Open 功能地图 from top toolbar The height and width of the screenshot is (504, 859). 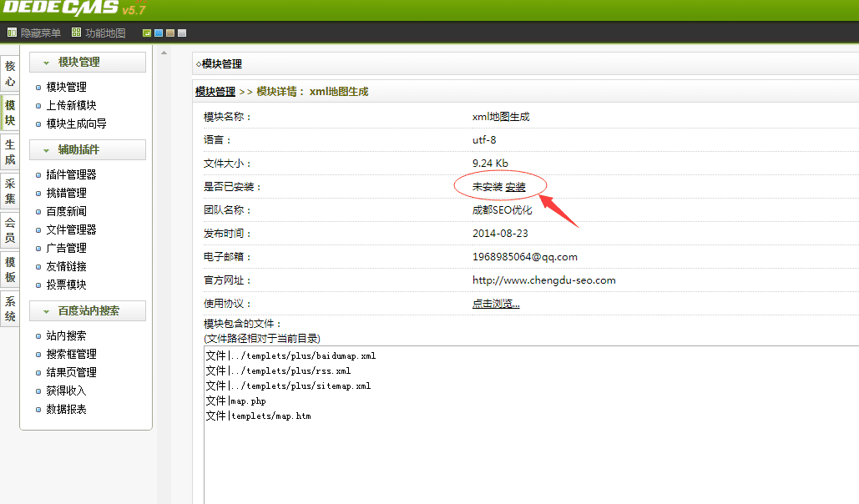click(105, 33)
